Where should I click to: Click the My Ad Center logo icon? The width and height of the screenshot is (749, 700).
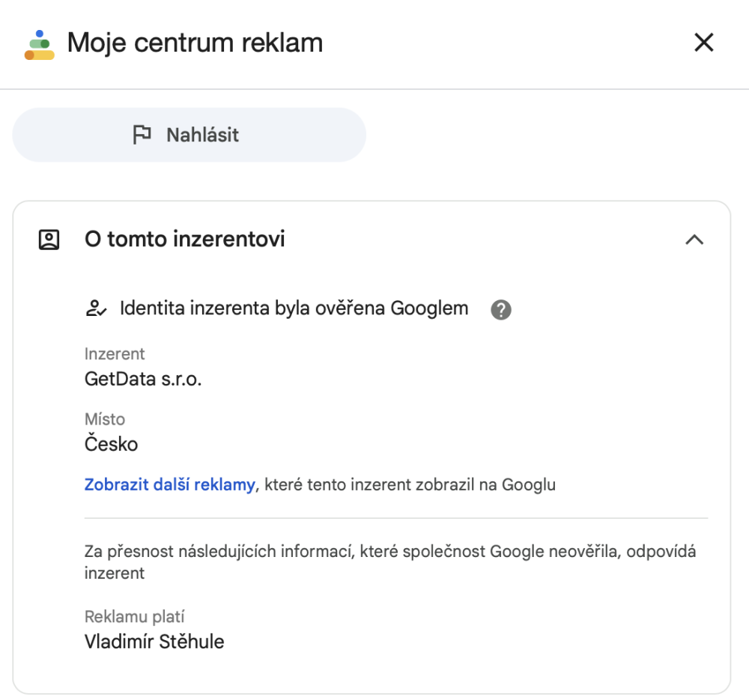(x=40, y=44)
